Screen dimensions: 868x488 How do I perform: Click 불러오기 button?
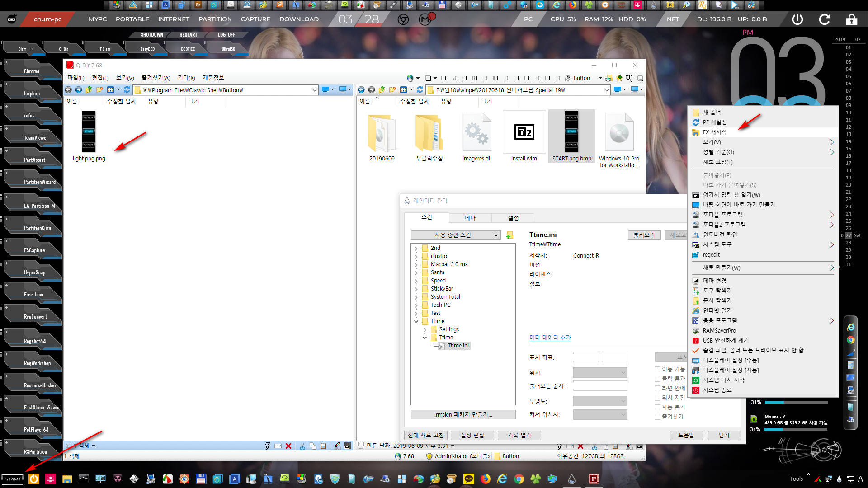[x=644, y=235]
